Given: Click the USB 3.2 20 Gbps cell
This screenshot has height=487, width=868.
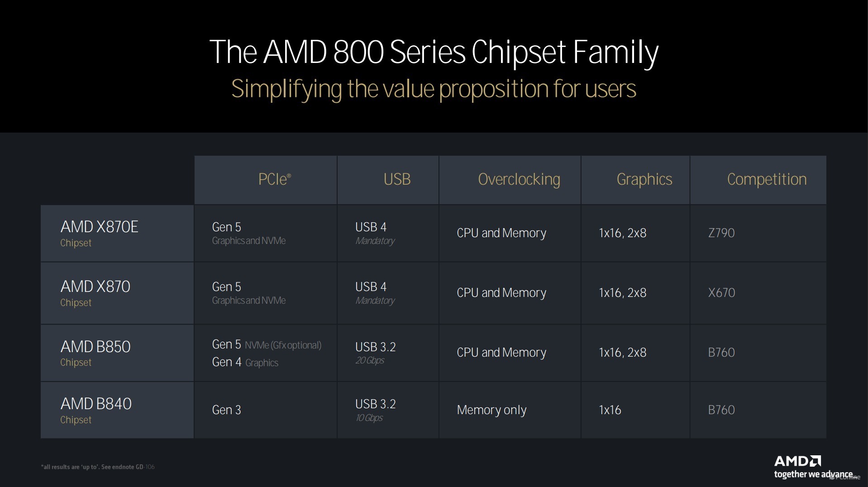Looking at the screenshot, I should [x=375, y=353].
